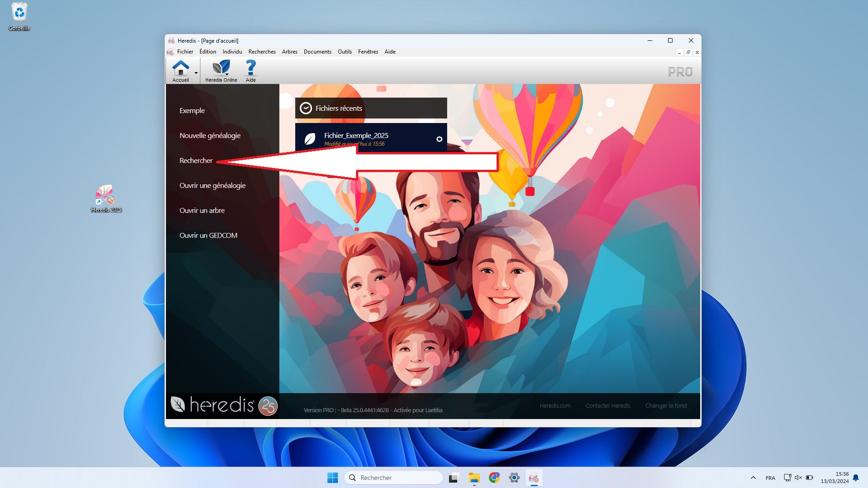Open Heredis Online from the toolbar
Image resolution: width=868 pixels, height=488 pixels.
click(x=221, y=69)
